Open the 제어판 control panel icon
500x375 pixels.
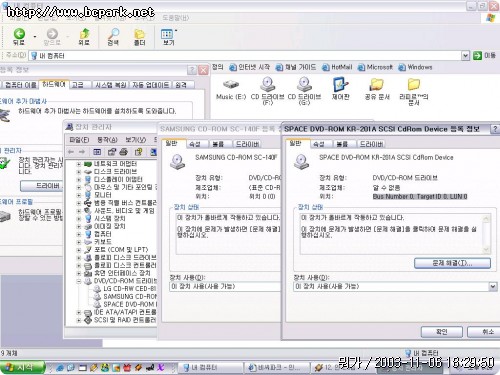340,84
